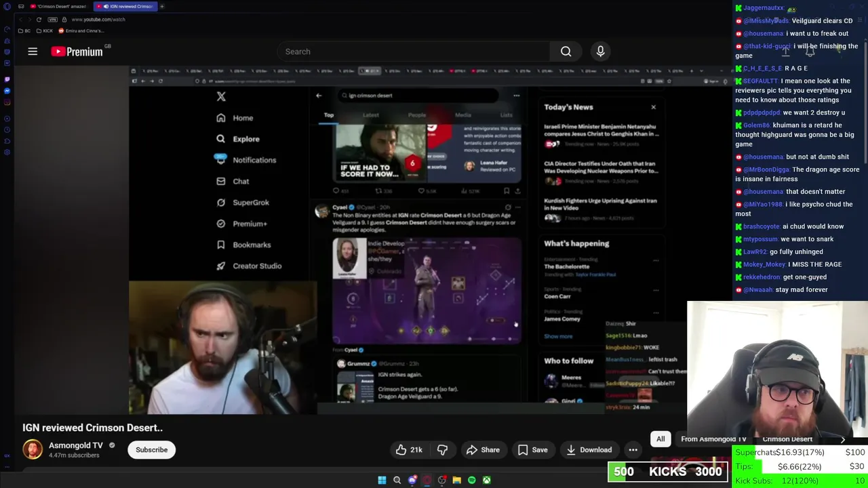Click Explore in the video's X sidebar

(x=238, y=139)
